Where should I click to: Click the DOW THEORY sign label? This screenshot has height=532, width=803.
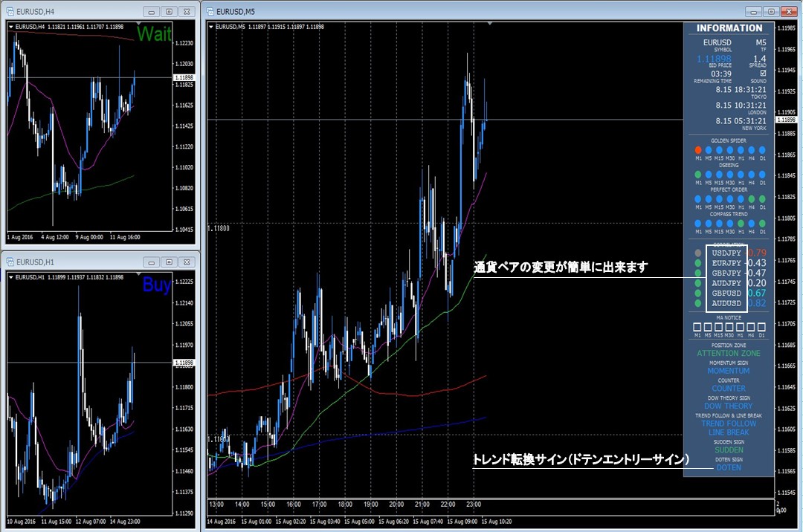click(728, 406)
